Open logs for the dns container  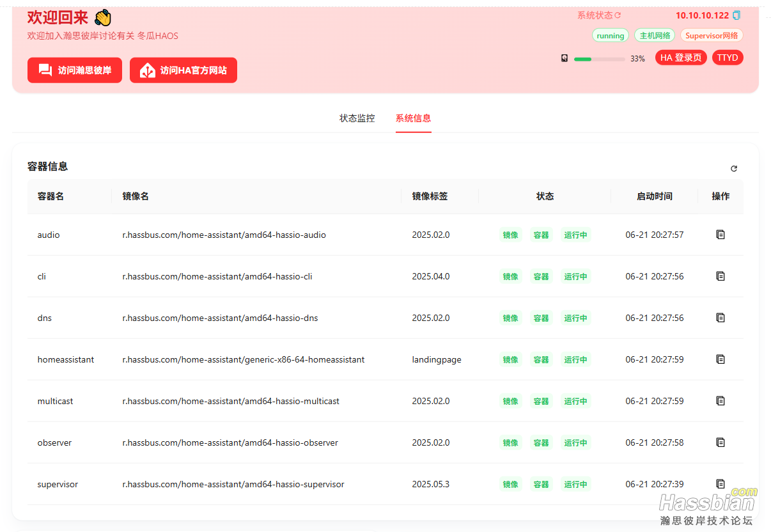(x=720, y=318)
